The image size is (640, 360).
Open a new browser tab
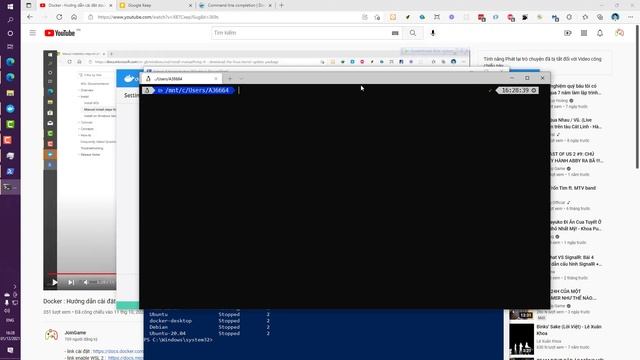[282, 5]
